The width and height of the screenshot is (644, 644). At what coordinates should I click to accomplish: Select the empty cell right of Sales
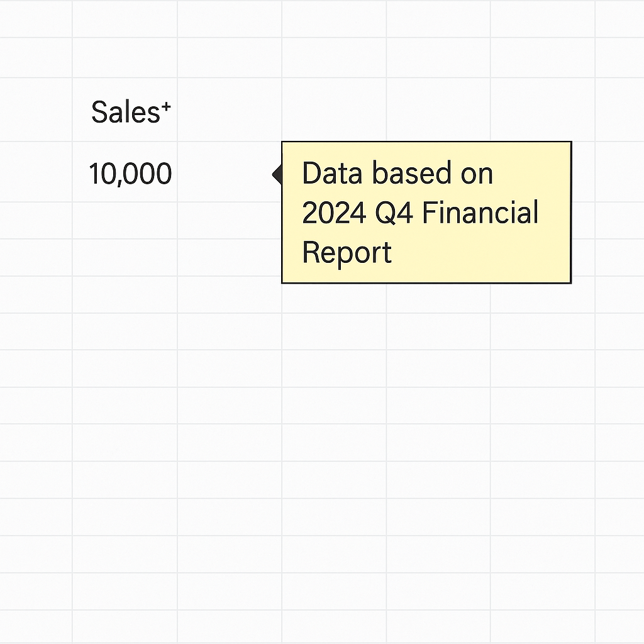point(229,113)
